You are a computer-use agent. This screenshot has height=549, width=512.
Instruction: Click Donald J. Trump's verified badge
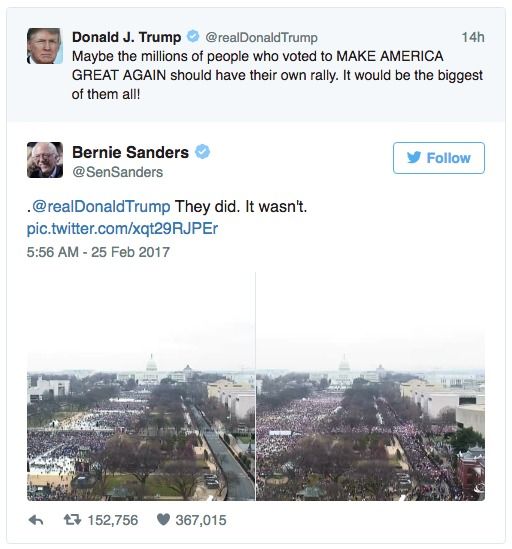(193, 36)
